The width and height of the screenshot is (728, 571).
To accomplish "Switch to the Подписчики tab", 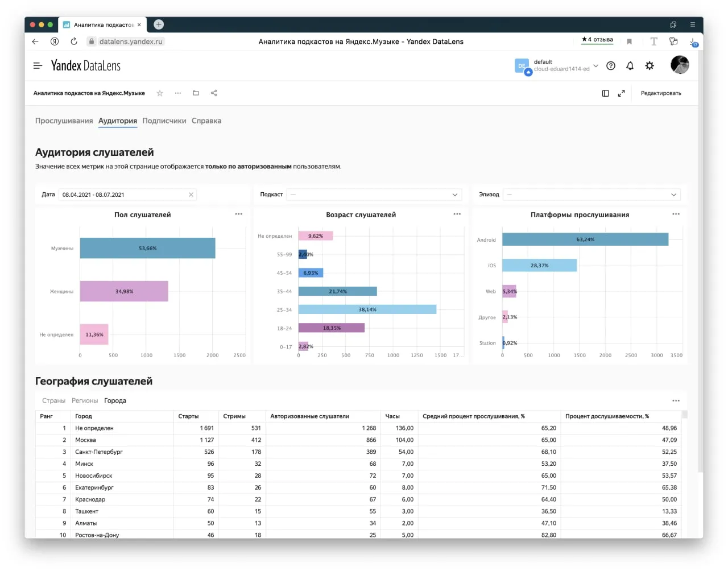I will point(164,121).
